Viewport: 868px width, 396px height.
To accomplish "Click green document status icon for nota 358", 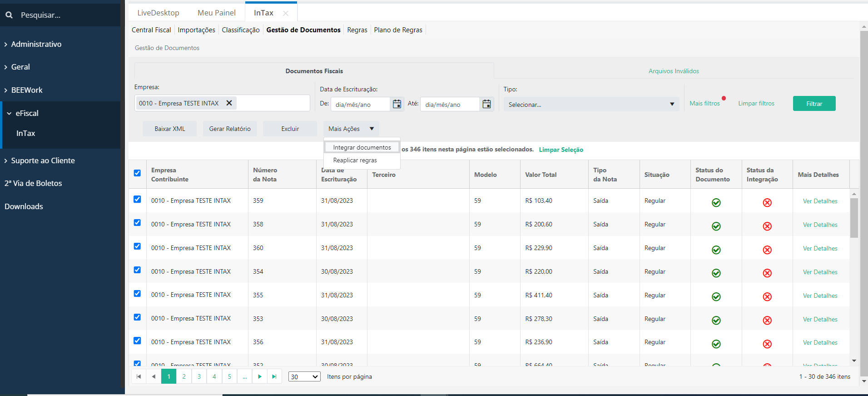I will pos(716,226).
